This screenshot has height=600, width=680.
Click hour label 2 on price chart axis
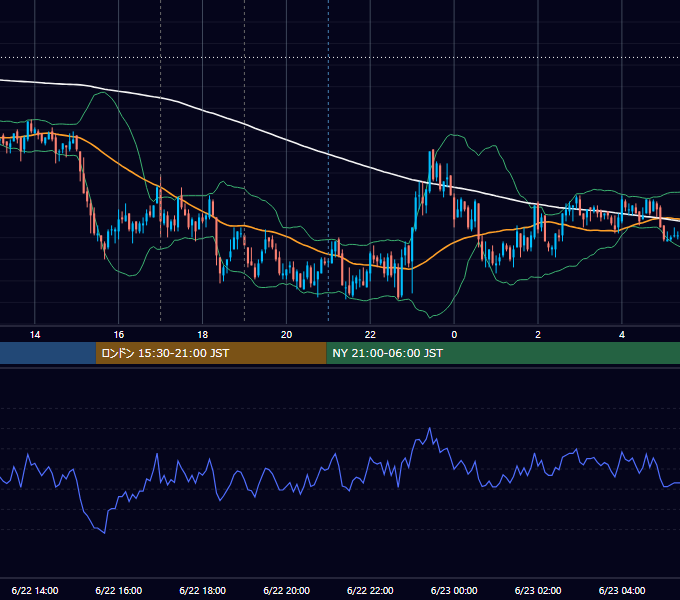click(538, 335)
